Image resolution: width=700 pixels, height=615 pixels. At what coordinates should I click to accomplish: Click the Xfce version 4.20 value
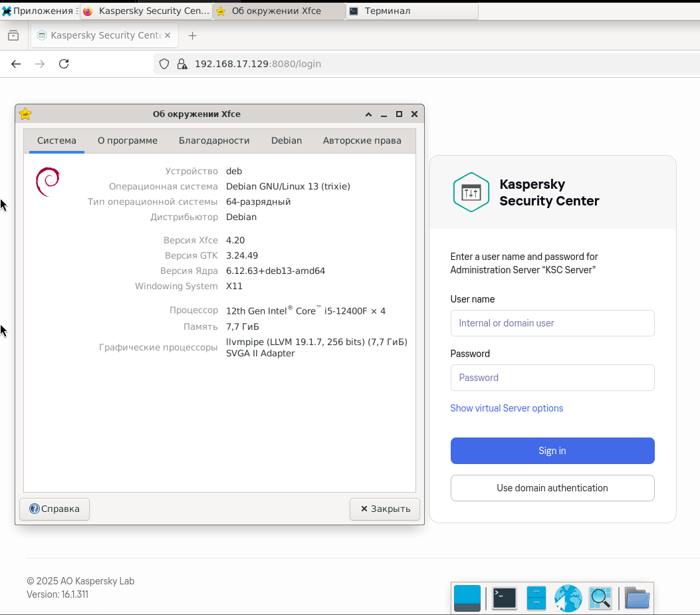(x=235, y=240)
